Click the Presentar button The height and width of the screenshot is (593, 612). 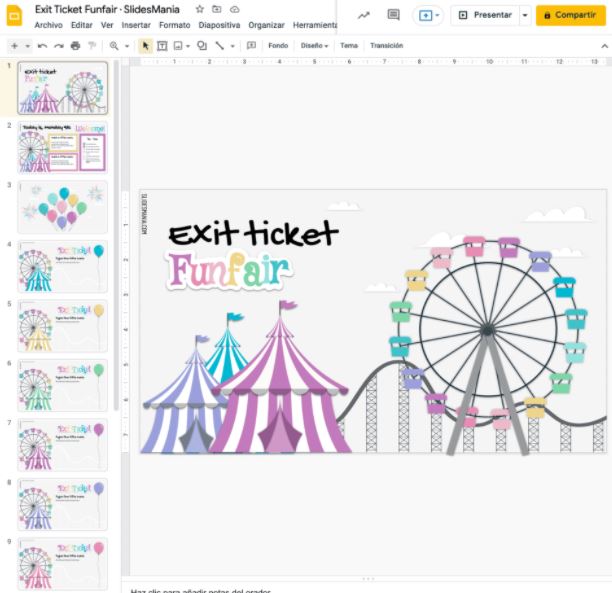(485, 15)
